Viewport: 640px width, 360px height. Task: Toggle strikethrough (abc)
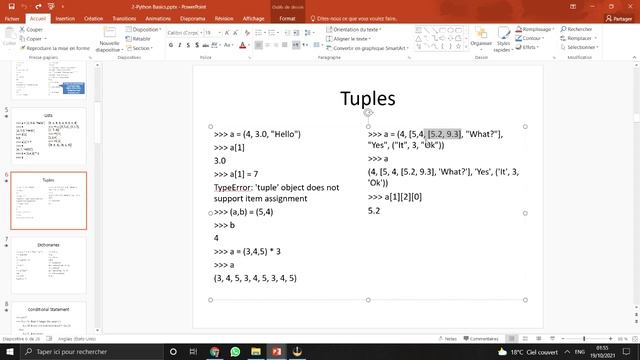(x=205, y=45)
